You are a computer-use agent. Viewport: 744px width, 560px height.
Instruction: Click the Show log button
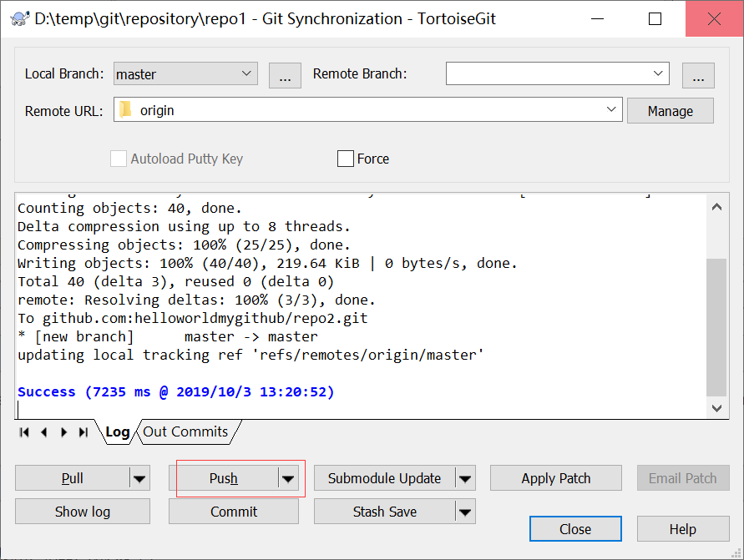click(x=83, y=511)
